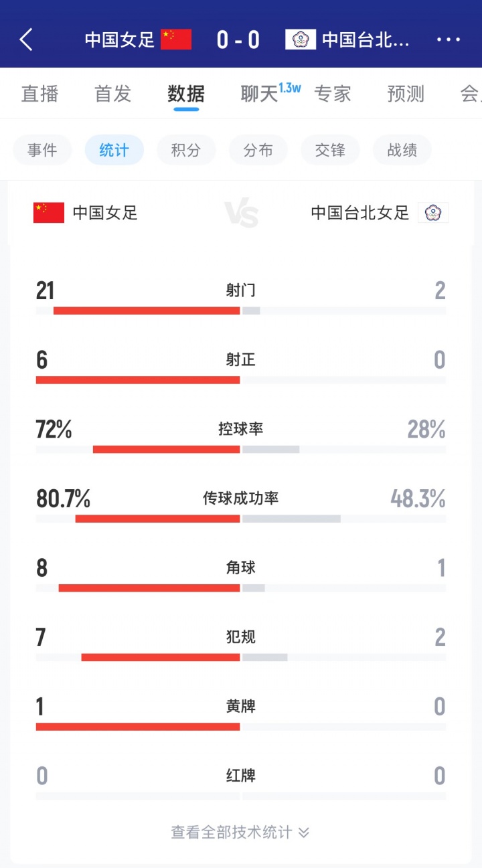Tap the back arrow icon
The image size is (482, 868).
tap(26, 39)
